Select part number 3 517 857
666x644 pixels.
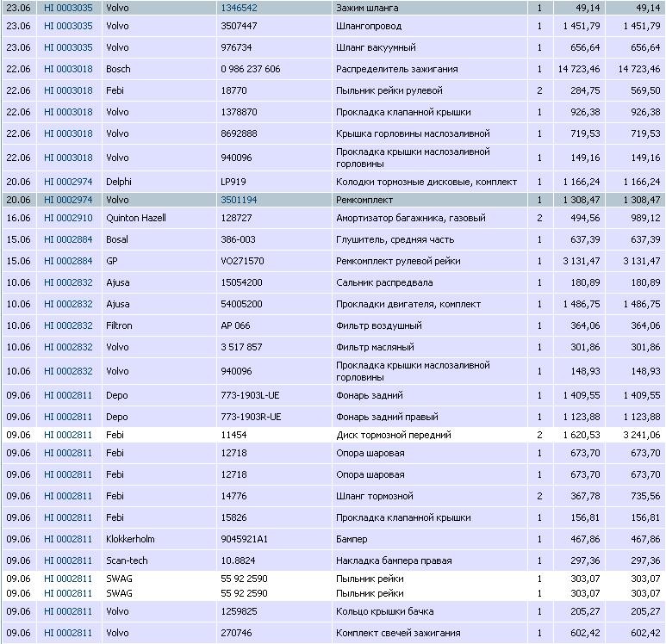coord(241,347)
